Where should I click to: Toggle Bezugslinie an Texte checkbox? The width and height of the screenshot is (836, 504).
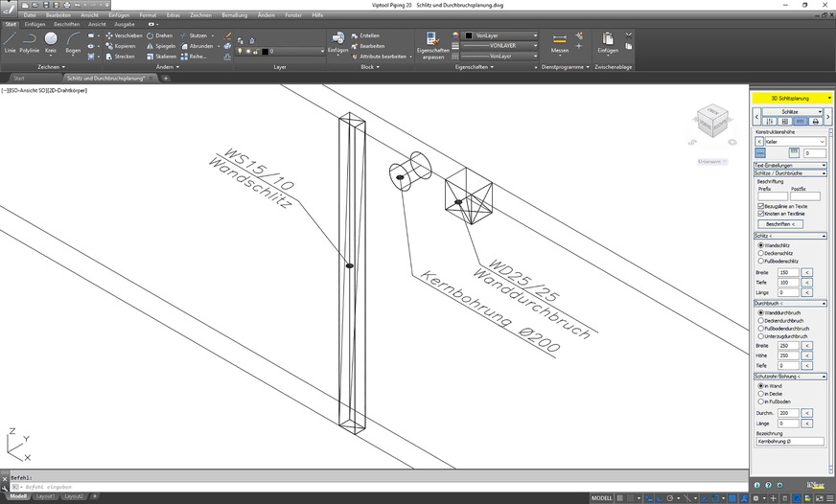click(x=761, y=206)
